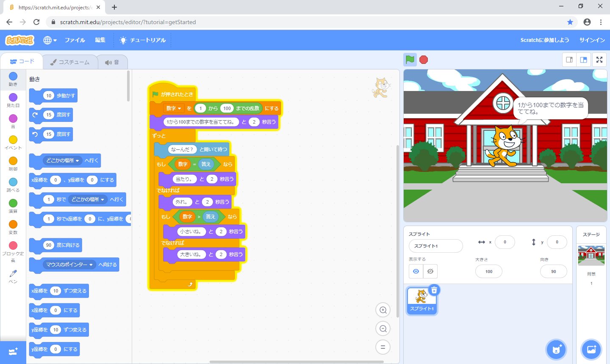
Task: Show the sprite with eye icon
Action: 416,271
